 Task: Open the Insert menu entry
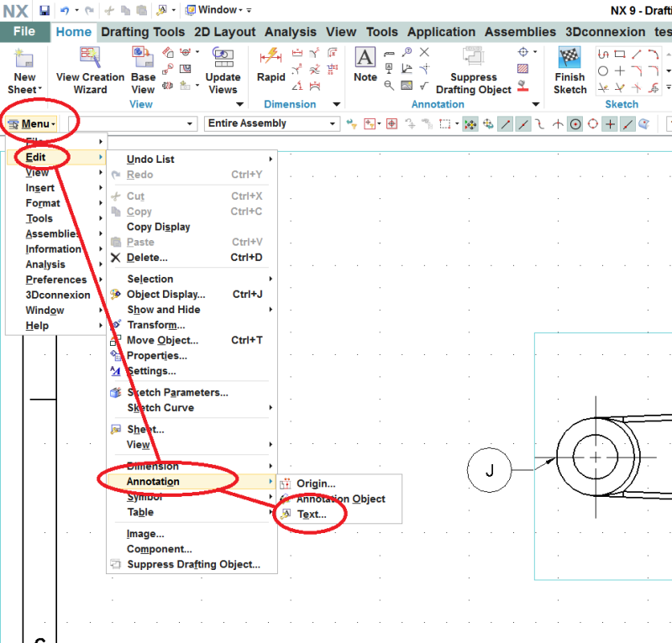coord(55,188)
